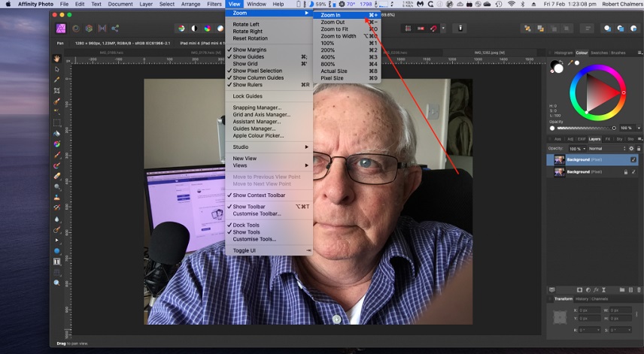The image size is (644, 354).
Task: Open Snapping Manager…
Action: [257, 107]
